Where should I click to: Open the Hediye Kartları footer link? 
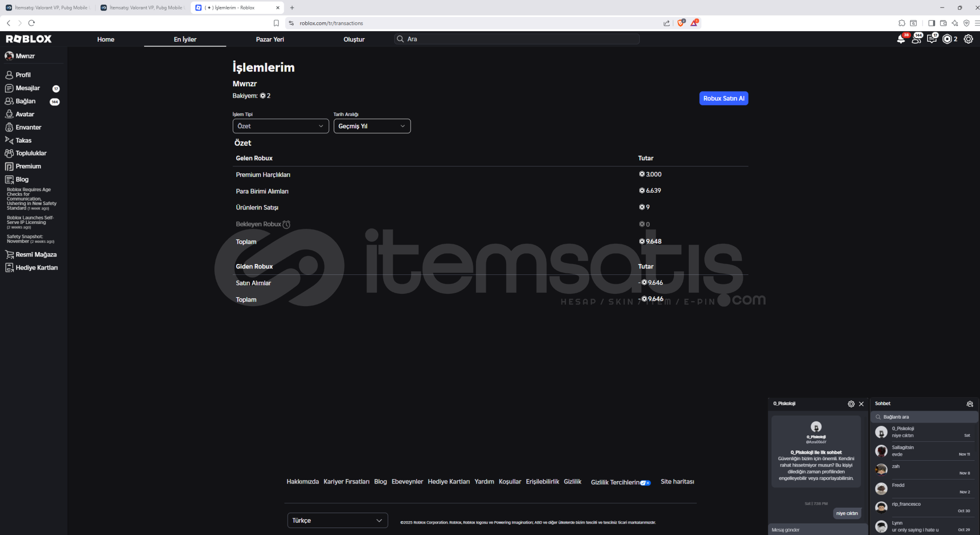[449, 481]
